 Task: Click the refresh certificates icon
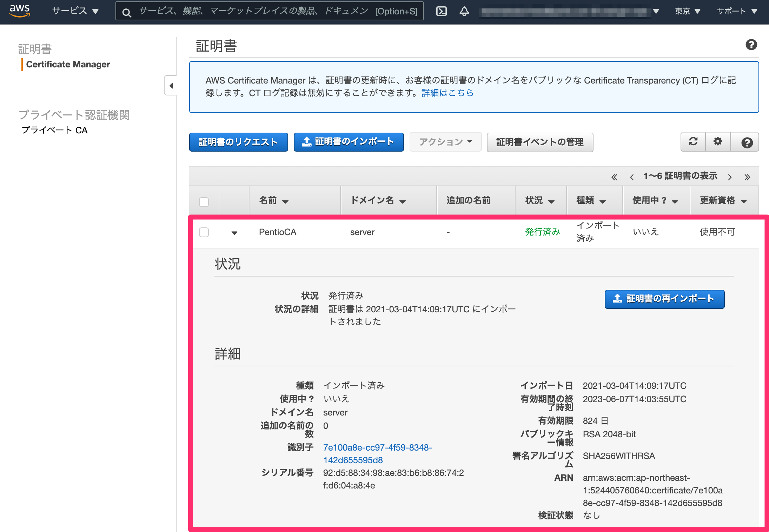coord(693,142)
